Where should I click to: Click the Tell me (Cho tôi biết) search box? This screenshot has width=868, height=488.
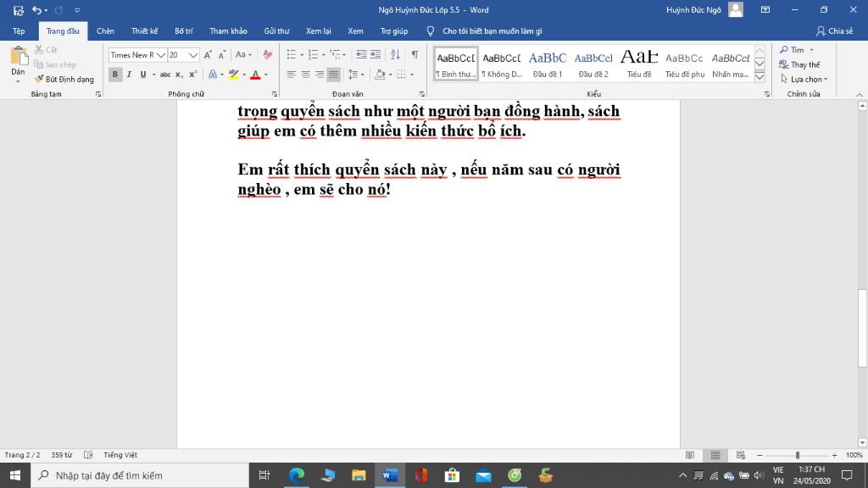click(492, 31)
